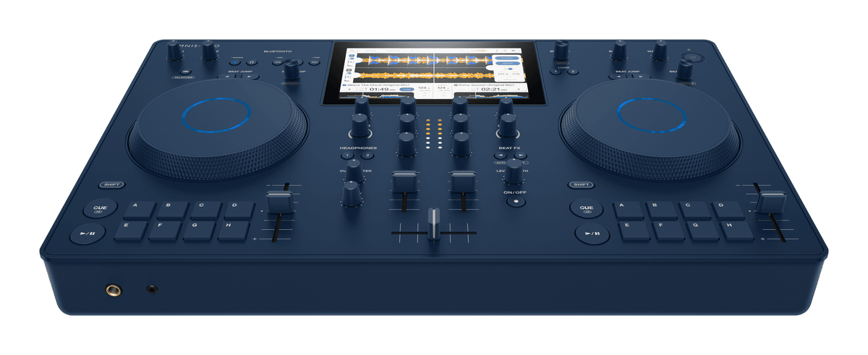Image resolution: width=868 pixels, height=355 pixels.
Task: Tap the left deck SHIFT button
Action: click(x=111, y=185)
